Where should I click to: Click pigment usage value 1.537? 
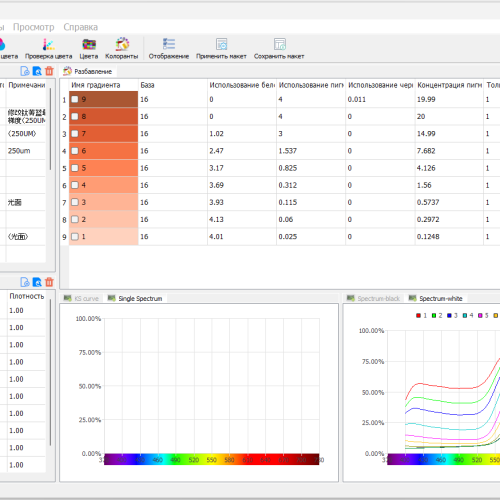[x=288, y=151]
